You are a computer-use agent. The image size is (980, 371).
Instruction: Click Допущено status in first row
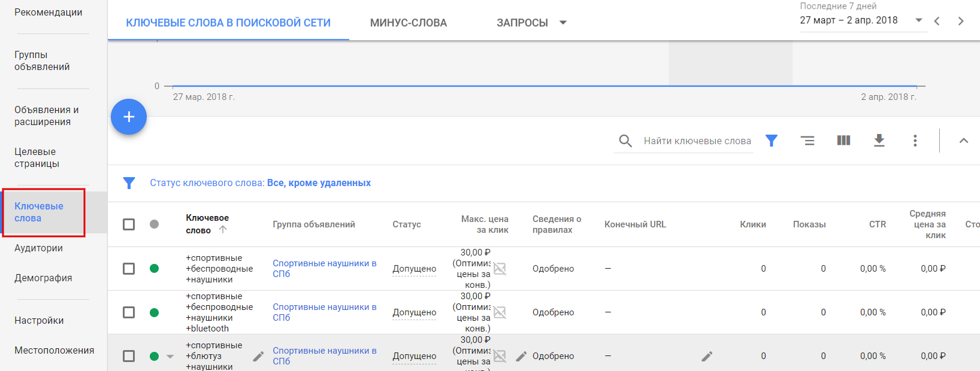tap(415, 269)
